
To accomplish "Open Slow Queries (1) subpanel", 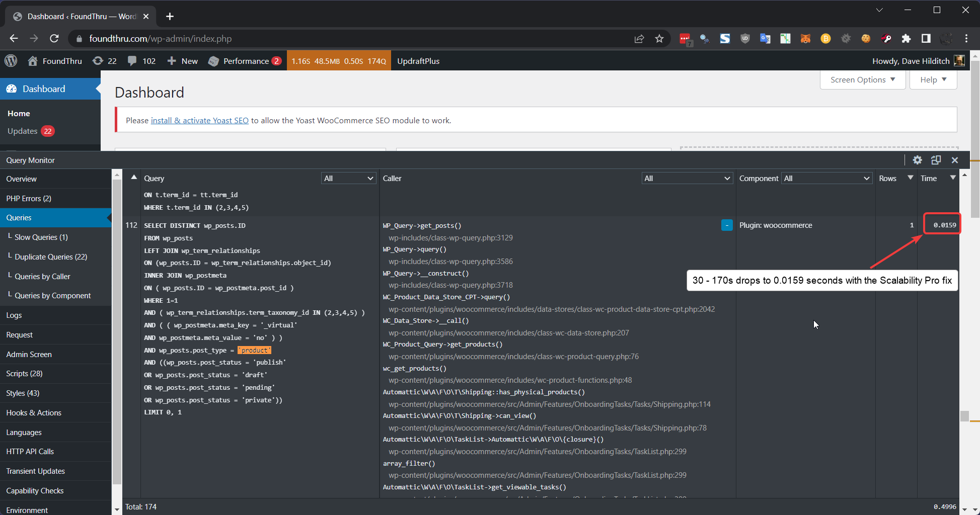I will [x=41, y=237].
